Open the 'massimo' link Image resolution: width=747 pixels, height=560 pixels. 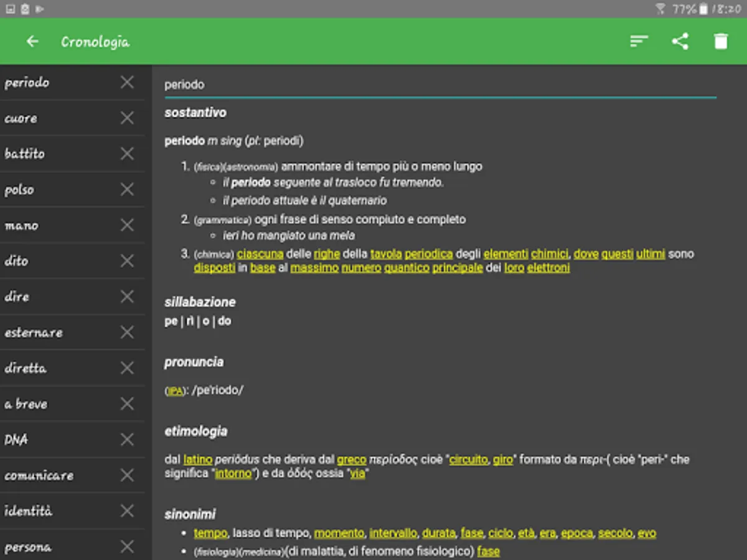click(x=314, y=268)
